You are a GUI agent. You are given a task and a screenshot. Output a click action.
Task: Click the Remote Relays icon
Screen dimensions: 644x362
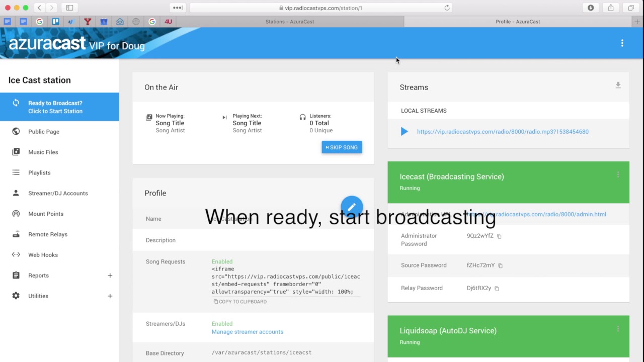[16, 234]
